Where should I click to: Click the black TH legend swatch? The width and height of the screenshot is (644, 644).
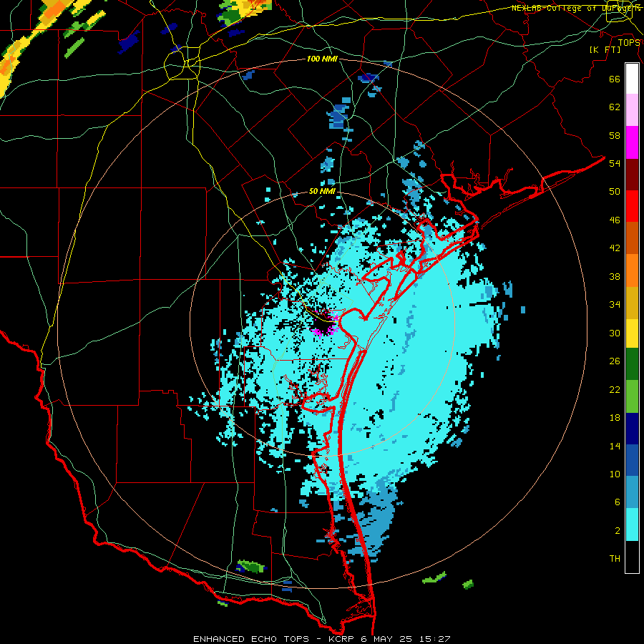pos(632,557)
